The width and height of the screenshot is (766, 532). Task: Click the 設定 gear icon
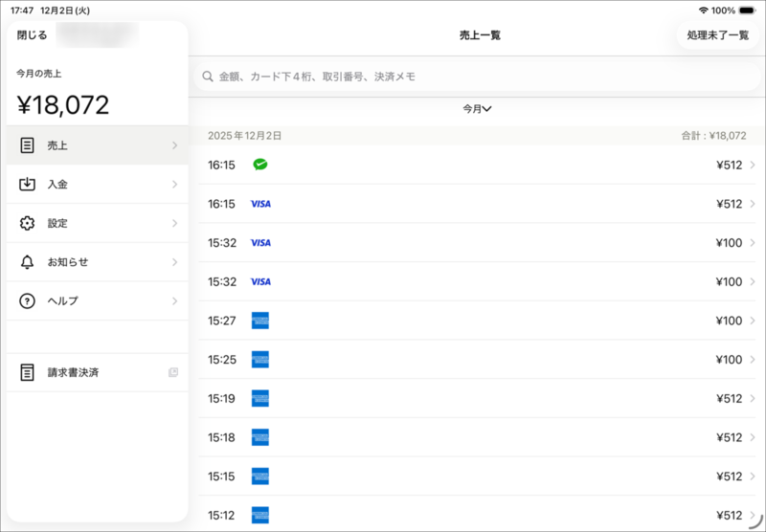[x=27, y=223]
